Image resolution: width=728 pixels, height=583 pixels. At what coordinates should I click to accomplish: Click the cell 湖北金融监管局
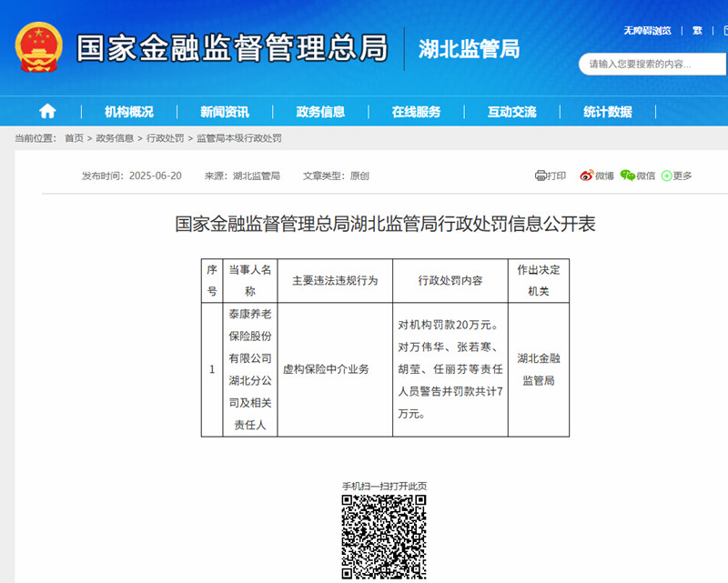click(539, 369)
